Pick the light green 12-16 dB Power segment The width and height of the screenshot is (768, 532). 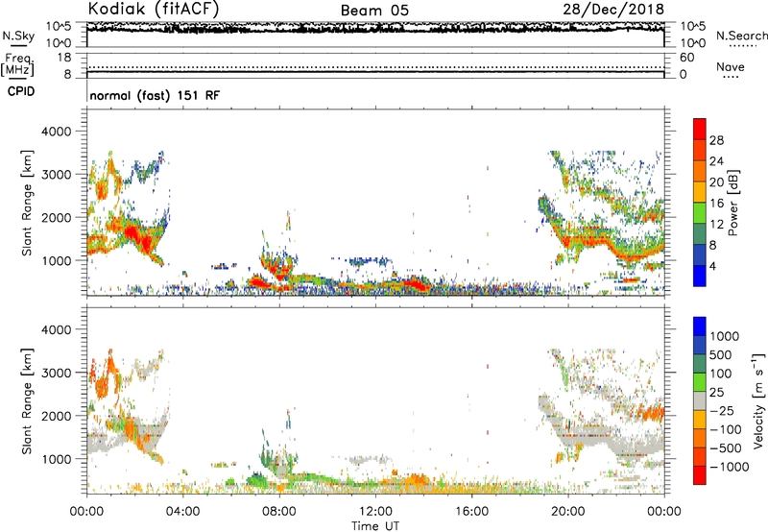pos(700,212)
